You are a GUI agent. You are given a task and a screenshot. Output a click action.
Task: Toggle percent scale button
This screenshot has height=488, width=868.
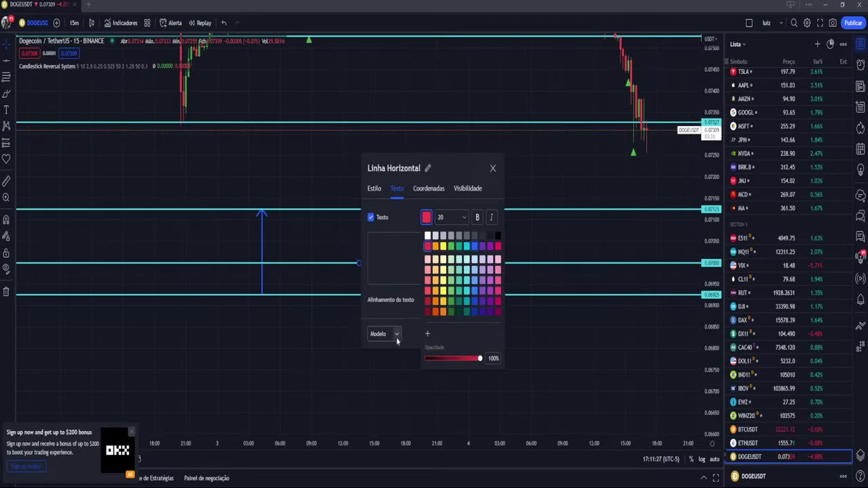tap(692, 459)
